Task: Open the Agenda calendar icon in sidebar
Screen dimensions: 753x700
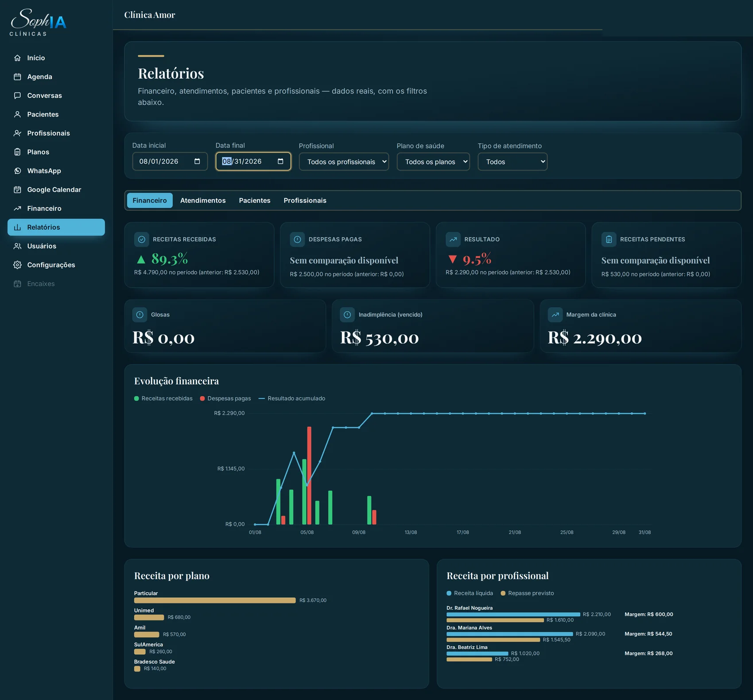Action: (x=17, y=77)
